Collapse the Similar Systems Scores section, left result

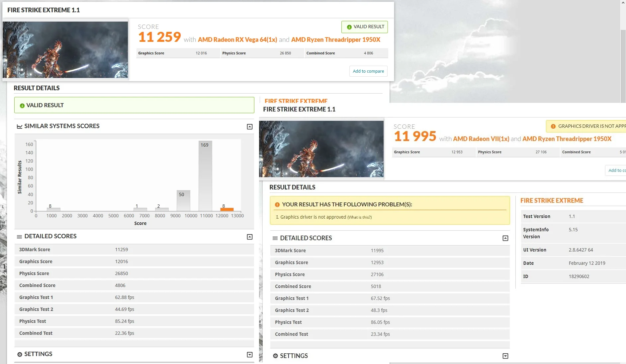(250, 126)
